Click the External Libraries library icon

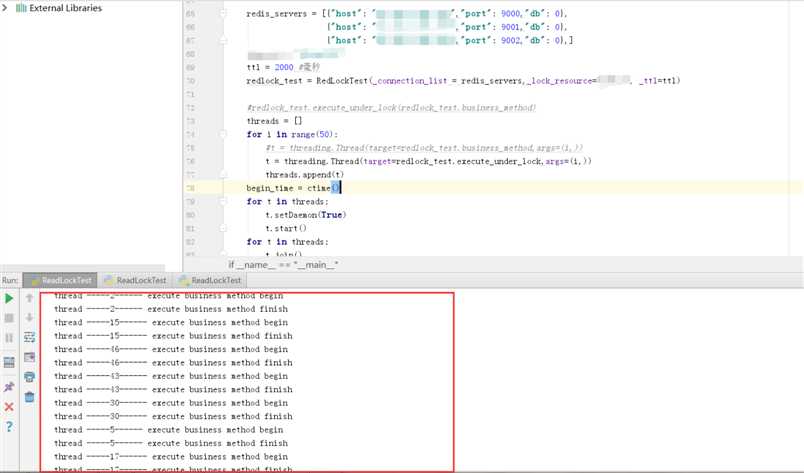tap(21, 8)
